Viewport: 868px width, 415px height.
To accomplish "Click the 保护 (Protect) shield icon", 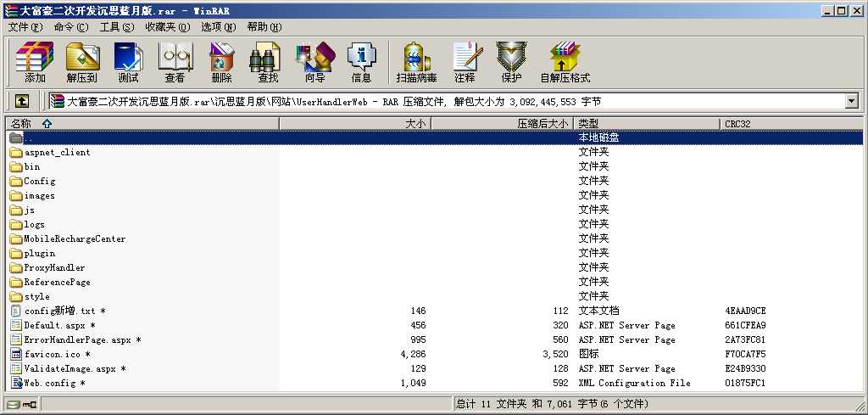I will (511, 62).
